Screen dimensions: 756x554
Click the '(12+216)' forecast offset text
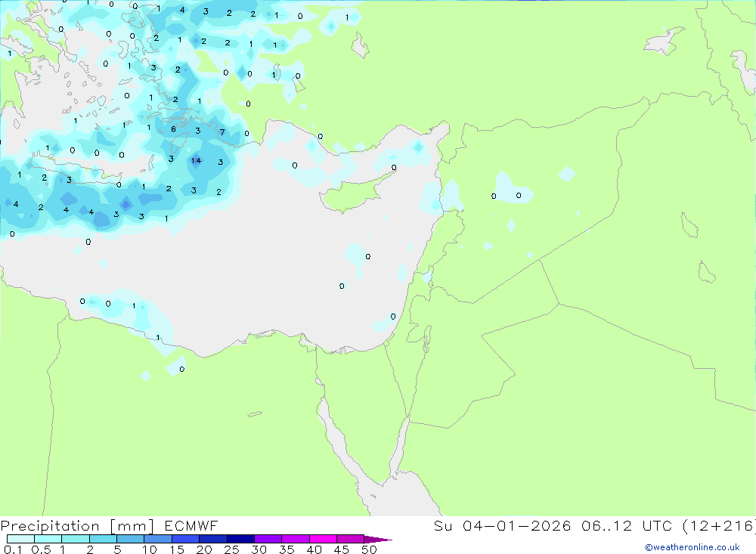[x=719, y=525]
